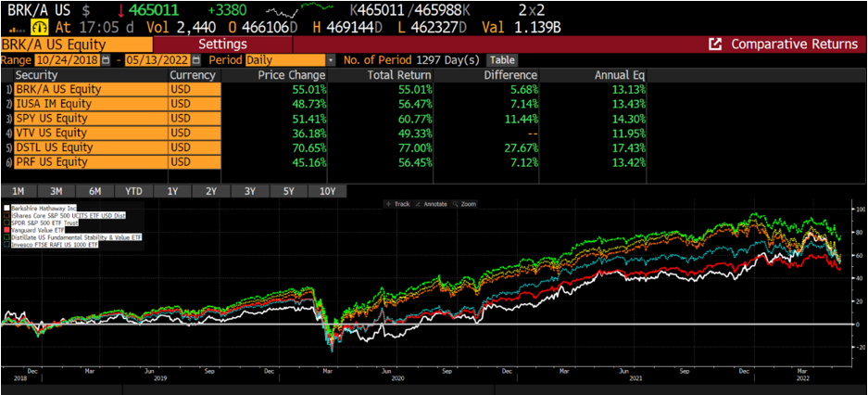Screen dimensions: 868x395
Task: Click security row 1 BRK/A US Equity
Action: point(91,89)
